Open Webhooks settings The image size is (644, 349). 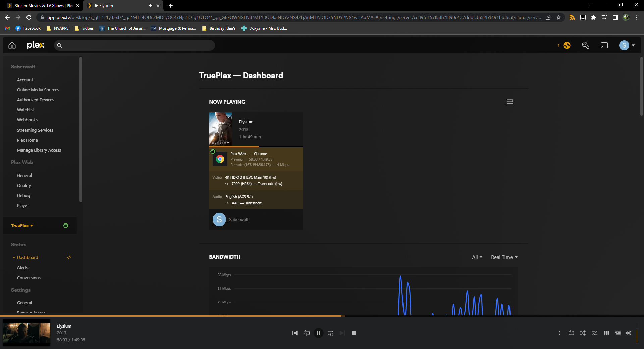(x=27, y=120)
